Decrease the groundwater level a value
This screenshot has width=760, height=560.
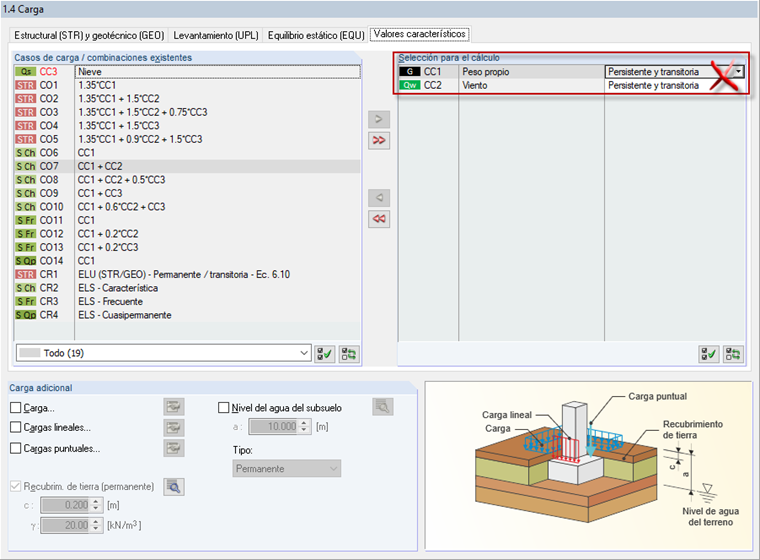(x=304, y=430)
